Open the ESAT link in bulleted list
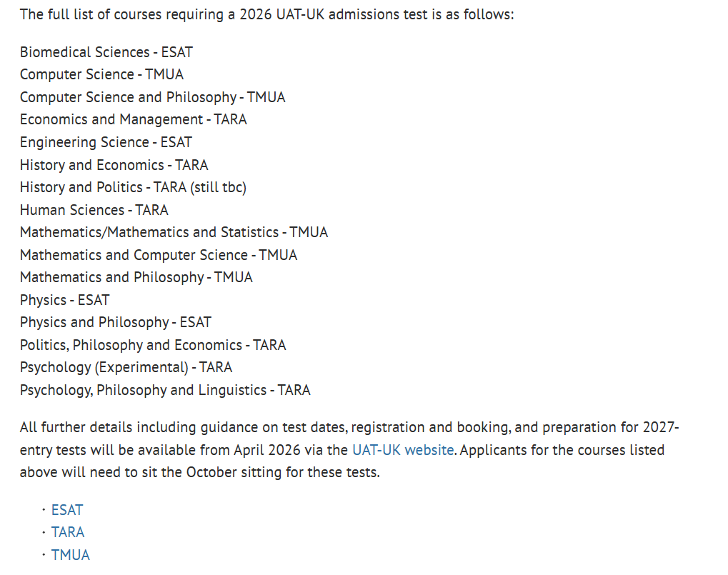Image resolution: width=728 pixels, height=575 pixels. pos(67,510)
